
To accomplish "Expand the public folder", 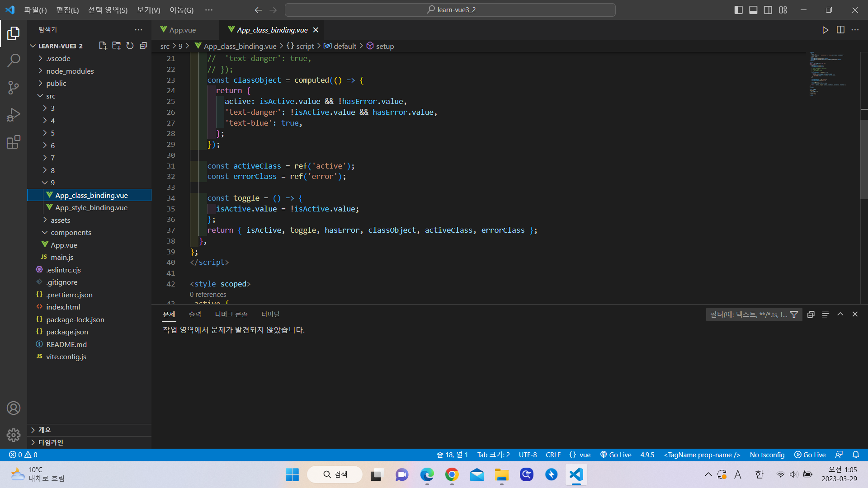I will [89, 83].
